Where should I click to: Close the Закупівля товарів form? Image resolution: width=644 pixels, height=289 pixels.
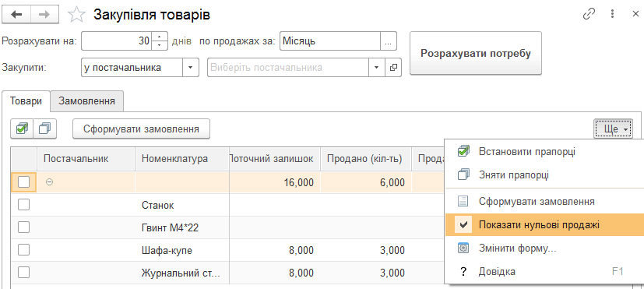635,14
